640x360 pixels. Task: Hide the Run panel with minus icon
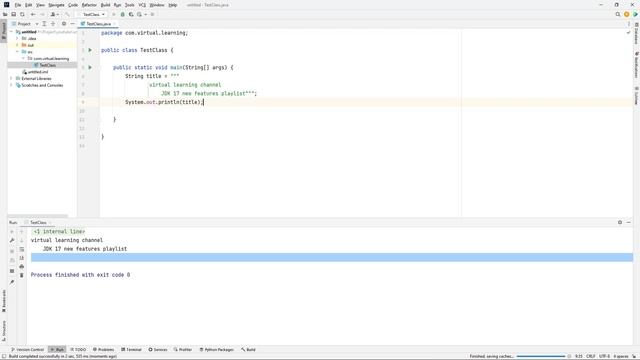tap(629, 222)
